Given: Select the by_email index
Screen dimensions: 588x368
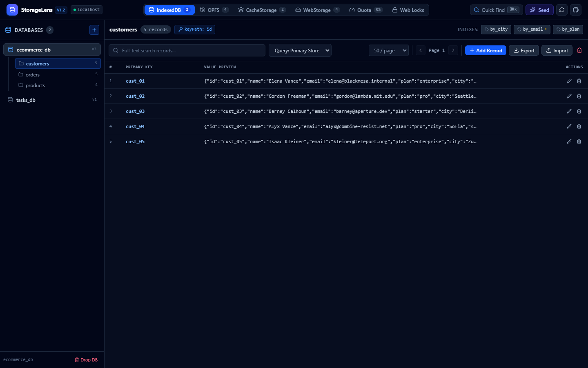Looking at the screenshot, I should pyautogui.click(x=532, y=29).
